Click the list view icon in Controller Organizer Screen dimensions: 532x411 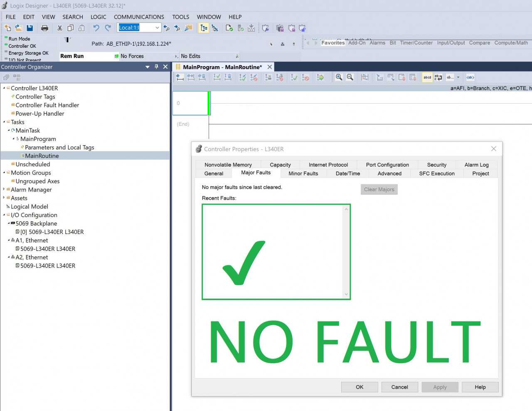pos(17,77)
